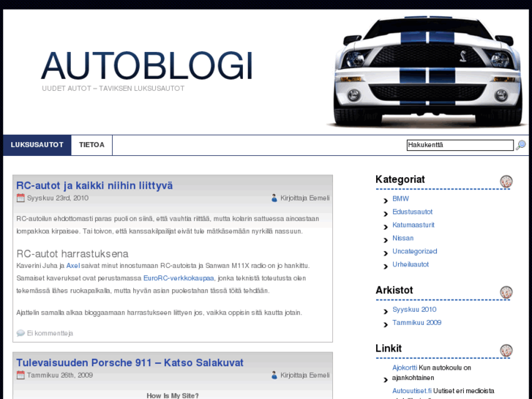
Task: Click calendar icon next to Syyskuu 23rd, 2010
Action: 20,198
